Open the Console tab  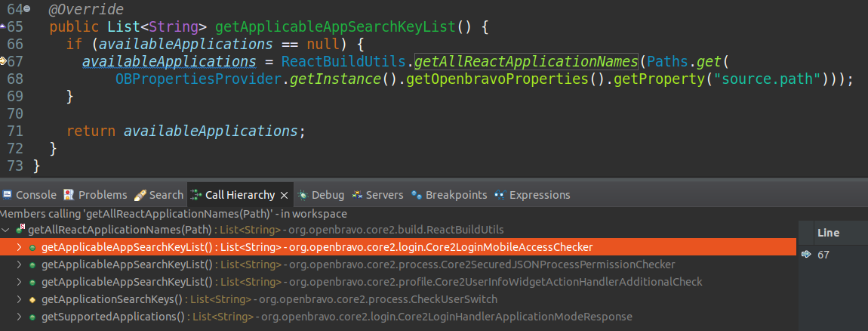coord(29,195)
